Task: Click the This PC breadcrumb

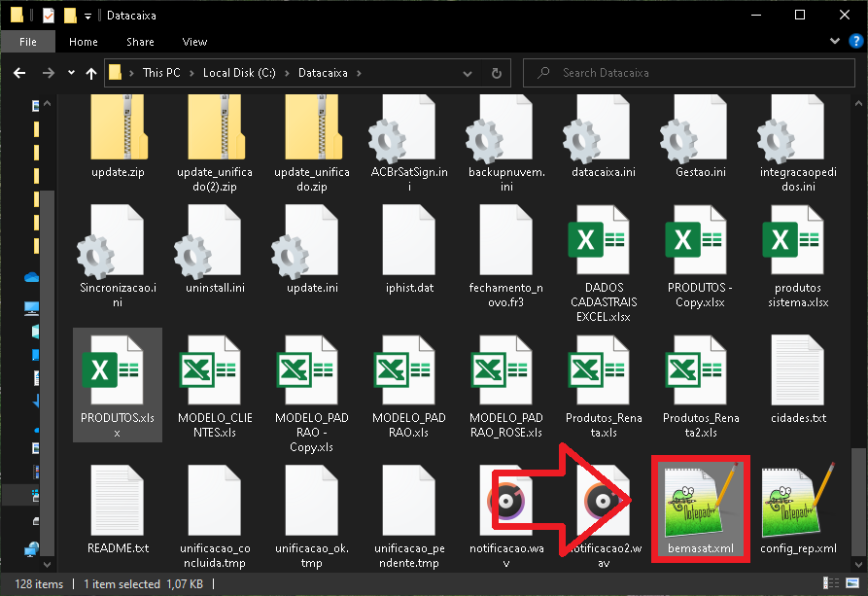Action: pos(160,73)
